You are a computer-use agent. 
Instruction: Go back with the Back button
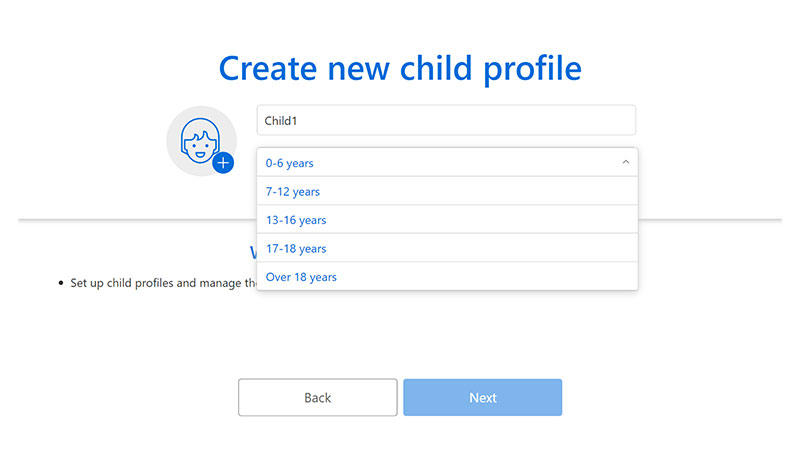tap(317, 397)
